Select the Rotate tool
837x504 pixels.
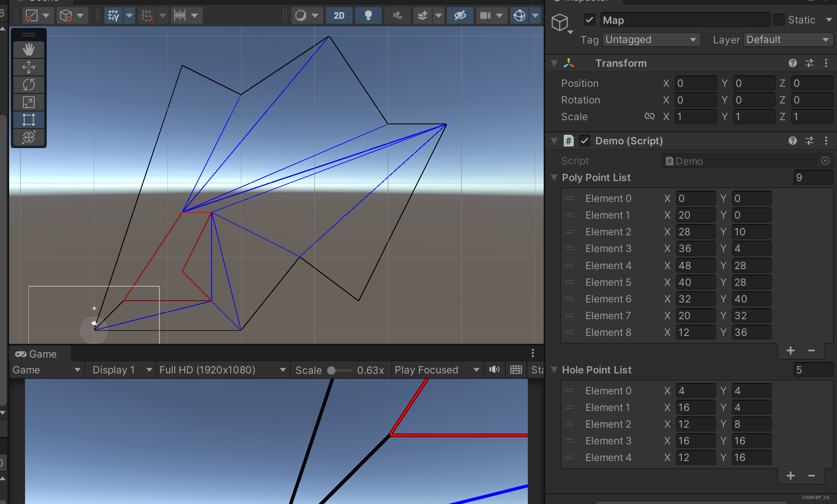[28, 85]
